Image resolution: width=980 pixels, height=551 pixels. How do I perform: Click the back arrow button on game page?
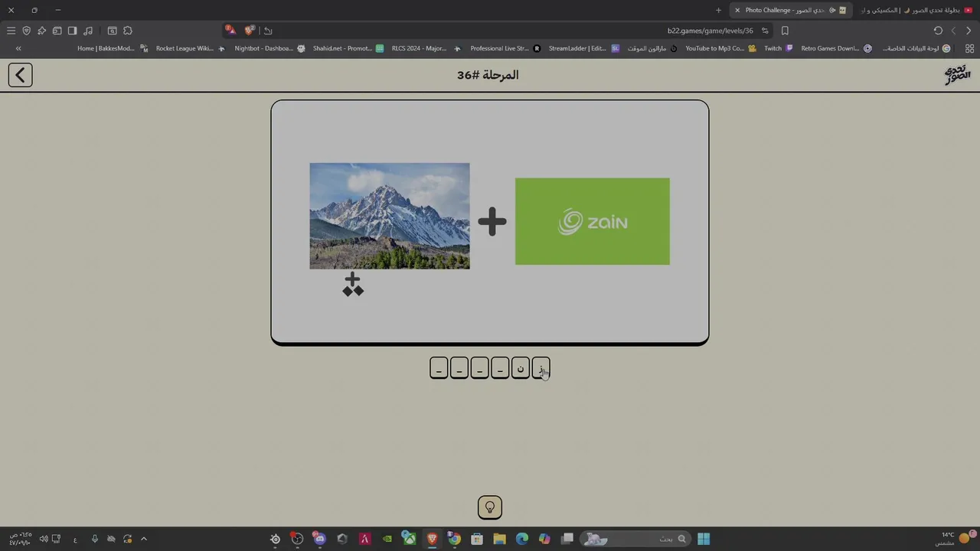point(21,75)
